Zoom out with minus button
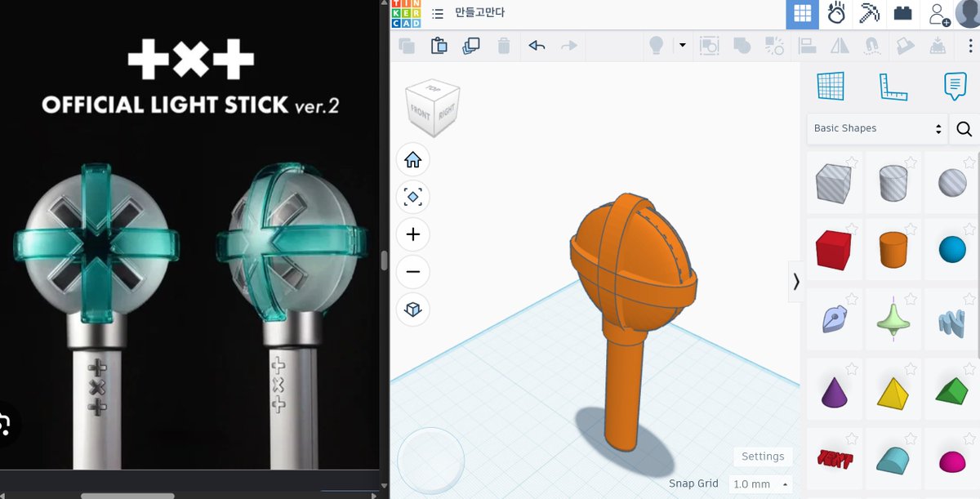Viewport: 980px width, 499px height. tap(412, 272)
